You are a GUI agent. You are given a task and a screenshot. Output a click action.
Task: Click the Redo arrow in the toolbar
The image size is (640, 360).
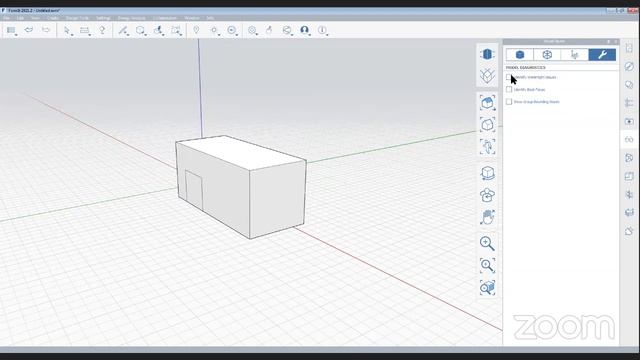(46, 30)
